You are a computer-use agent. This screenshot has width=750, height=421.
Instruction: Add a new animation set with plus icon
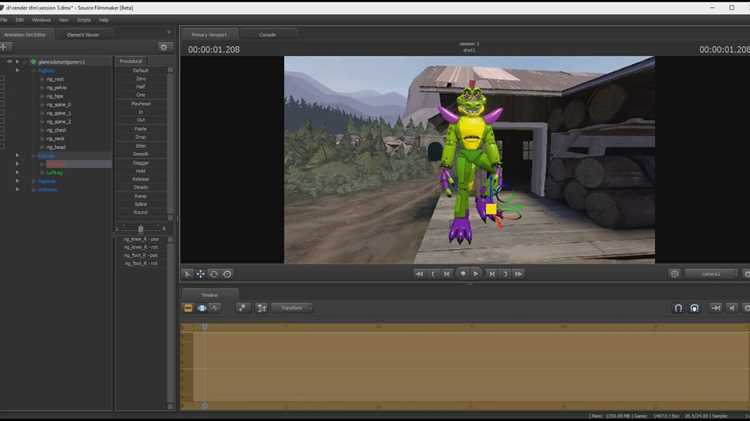click(x=5, y=47)
